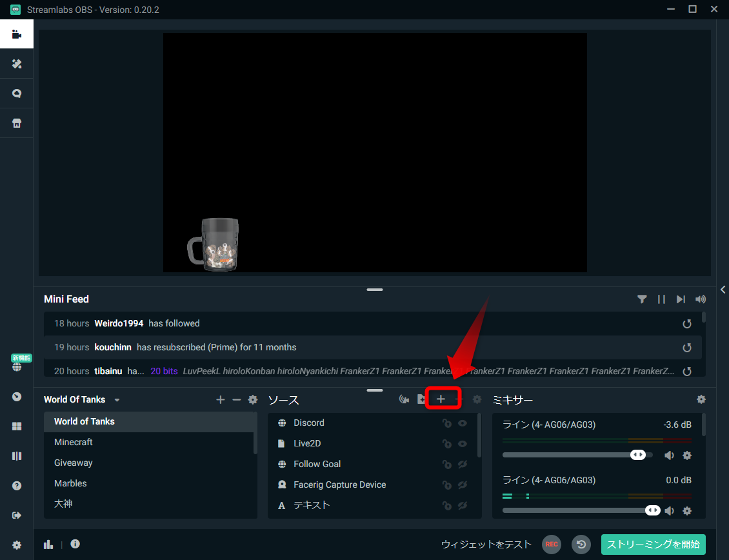The width and height of the screenshot is (729, 560).
Task: Open scene settings gear icon
Action: (x=253, y=399)
